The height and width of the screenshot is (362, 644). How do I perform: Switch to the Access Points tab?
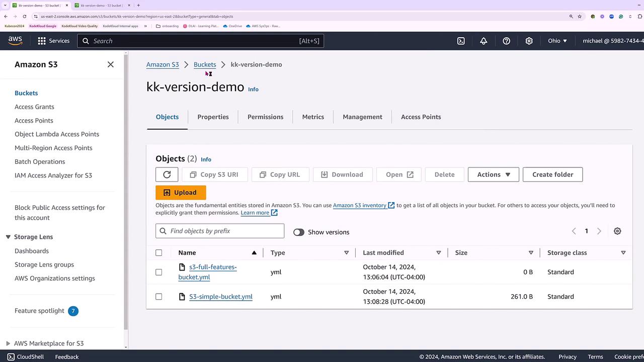(421, 117)
